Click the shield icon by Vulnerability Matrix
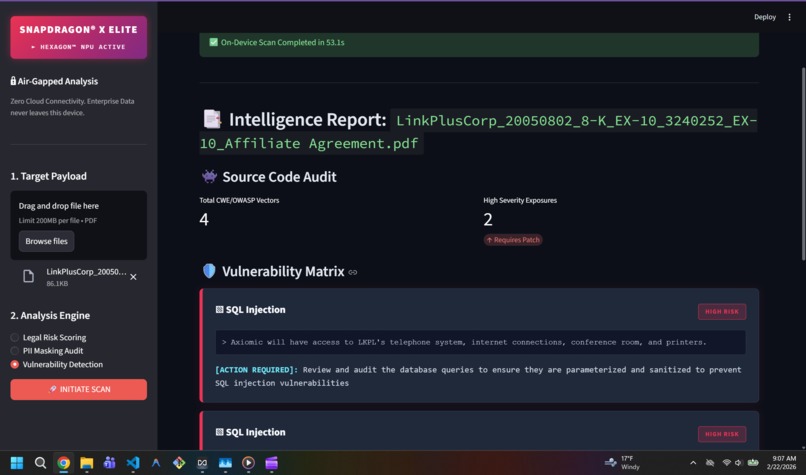Screen dimensions: 806x475 [x=209, y=271]
